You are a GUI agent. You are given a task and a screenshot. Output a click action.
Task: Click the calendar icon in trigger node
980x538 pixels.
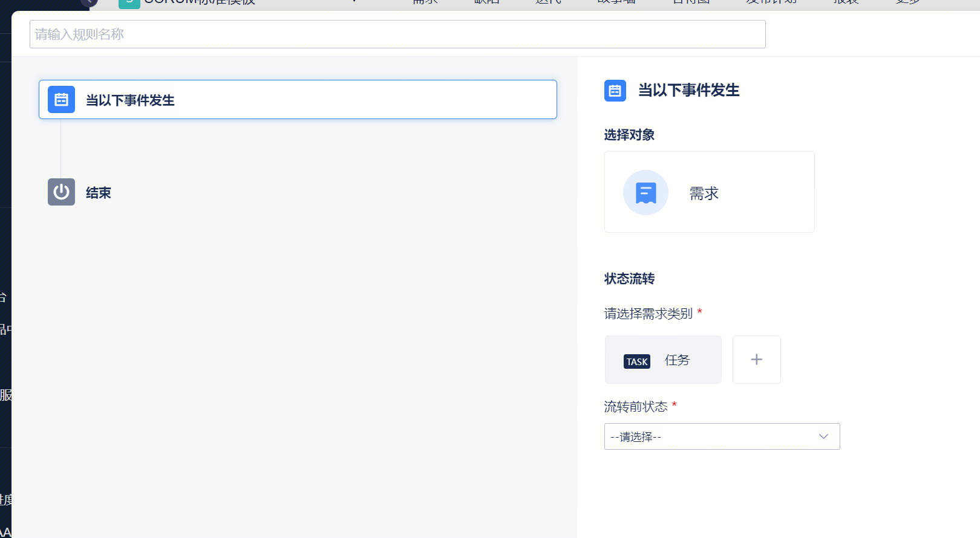[x=61, y=100]
